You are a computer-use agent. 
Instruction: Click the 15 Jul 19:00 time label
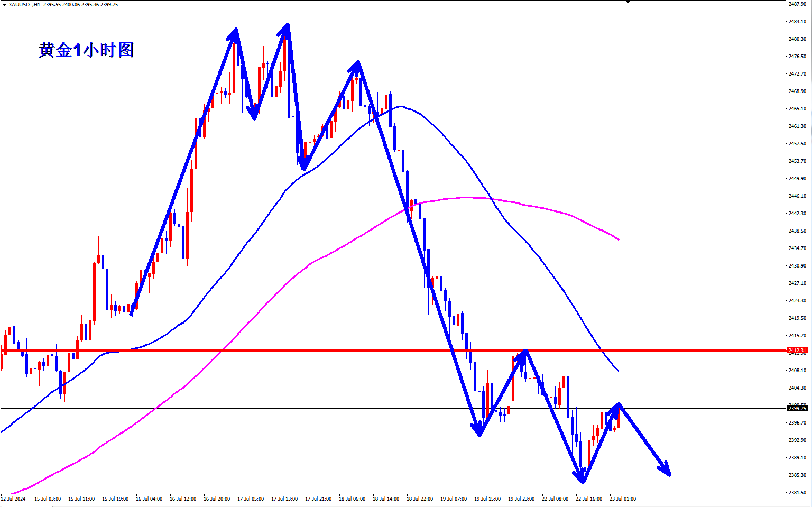[115, 499]
